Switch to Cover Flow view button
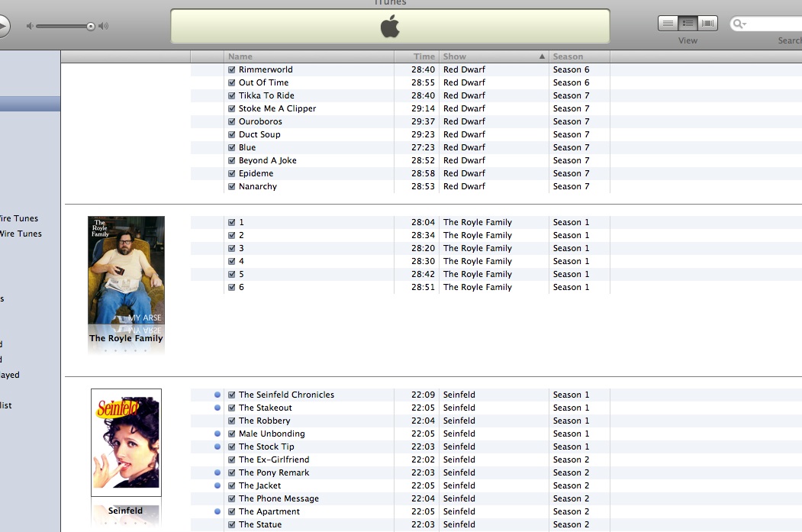802x532 pixels. point(708,23)
